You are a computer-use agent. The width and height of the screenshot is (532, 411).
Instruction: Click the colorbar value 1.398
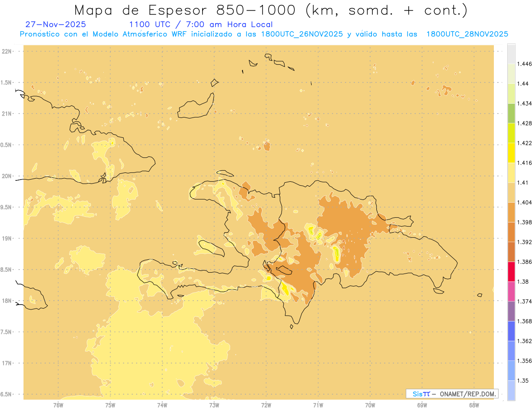click(524, 222)
